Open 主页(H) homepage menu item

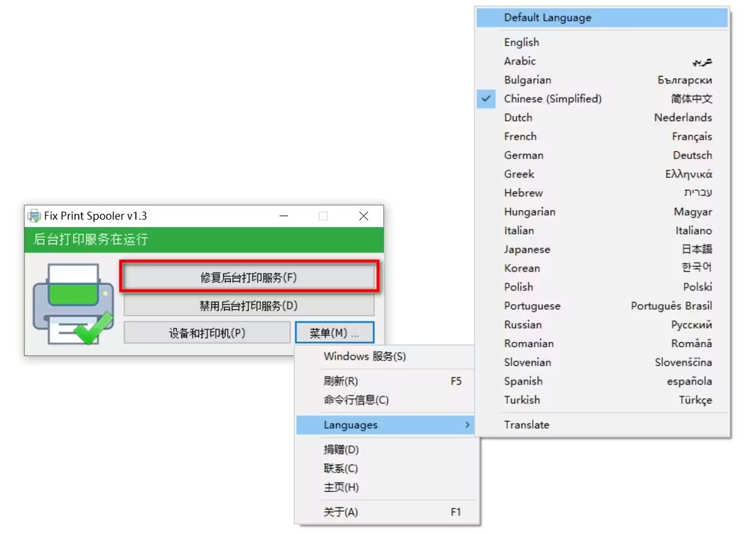pos(341,487)
